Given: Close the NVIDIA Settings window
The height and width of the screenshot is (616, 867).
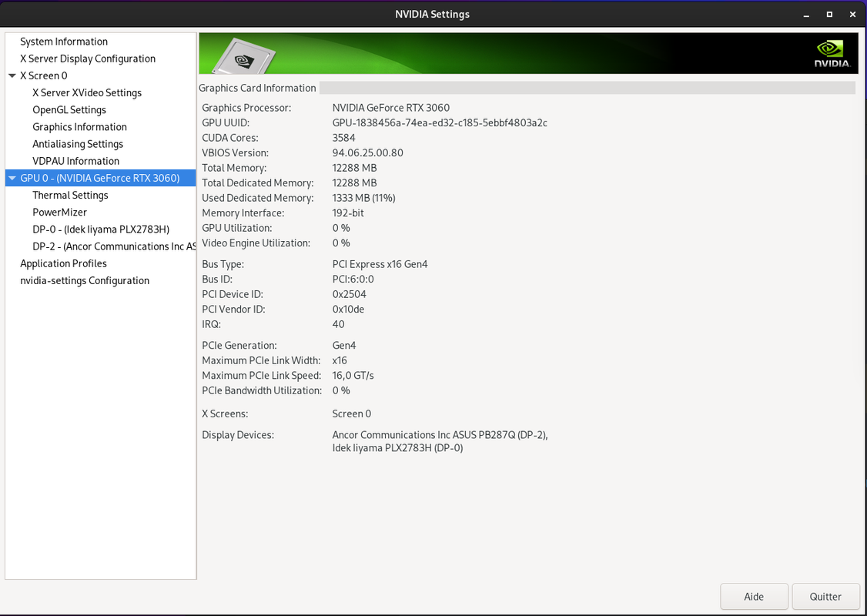Looking at the screenshot, I should point(852,15).
